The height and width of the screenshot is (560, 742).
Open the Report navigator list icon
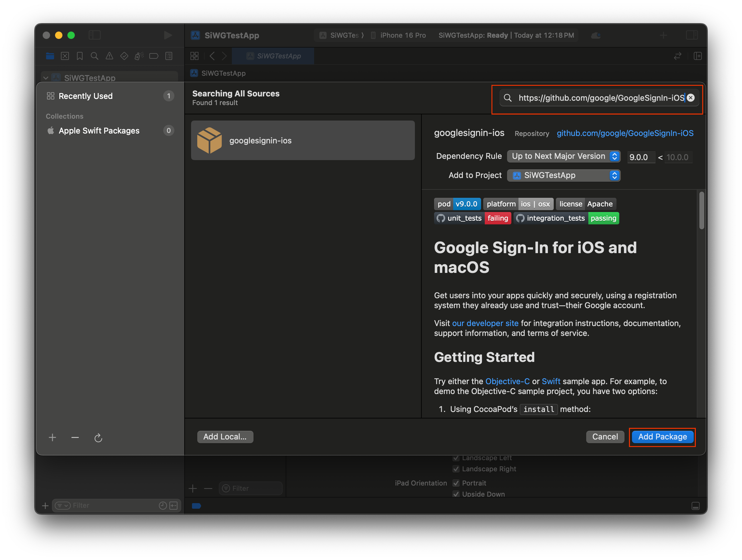[x=168, y=56]
